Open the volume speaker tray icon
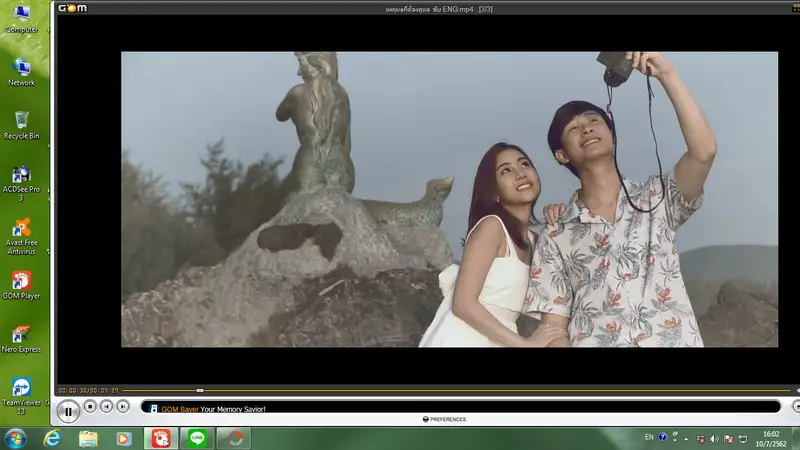This screenshot has width=800, height=450. coord(714,439)
